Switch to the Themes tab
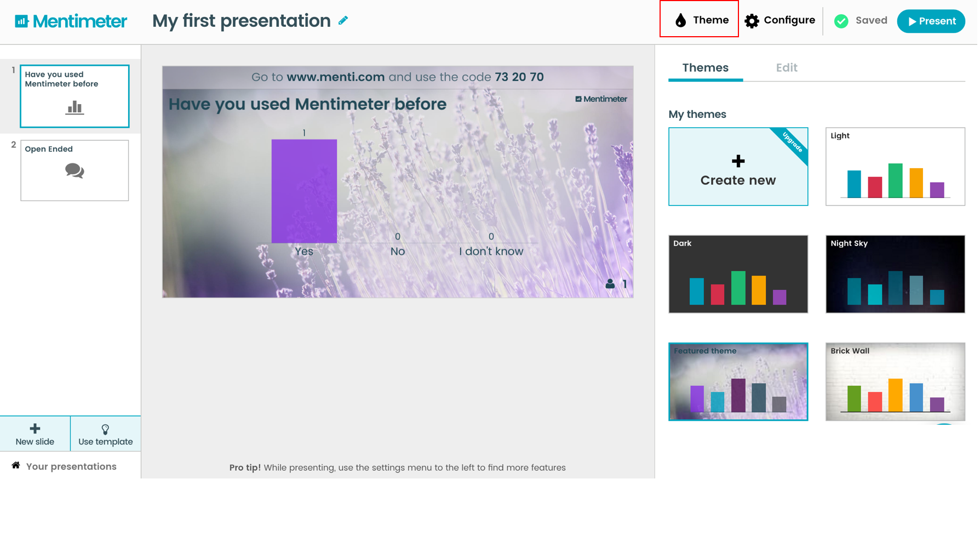The height and width of the screenshot is (536, 980). click(706, 68)
